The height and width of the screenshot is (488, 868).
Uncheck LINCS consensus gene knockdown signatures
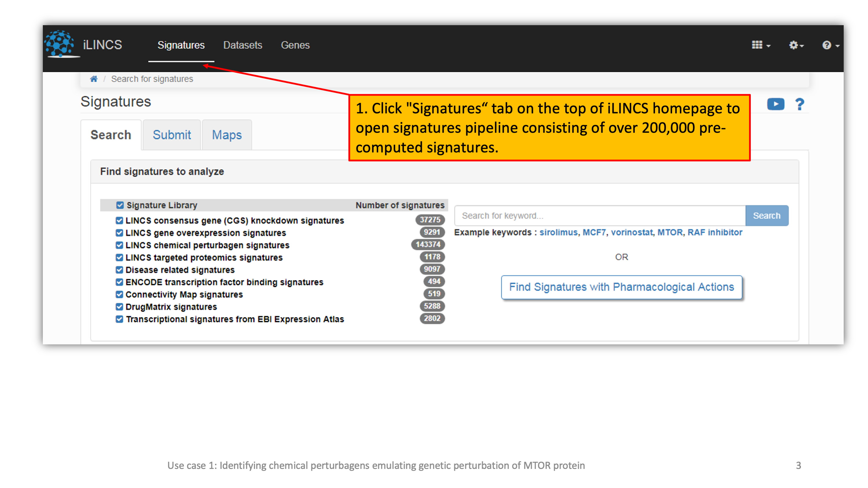coord(119,220)
